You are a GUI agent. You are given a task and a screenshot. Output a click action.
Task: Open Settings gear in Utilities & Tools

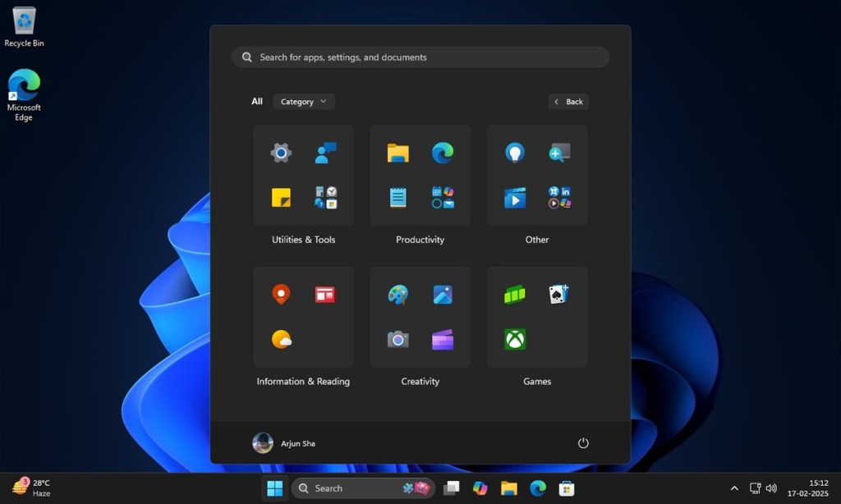[281, 153]
